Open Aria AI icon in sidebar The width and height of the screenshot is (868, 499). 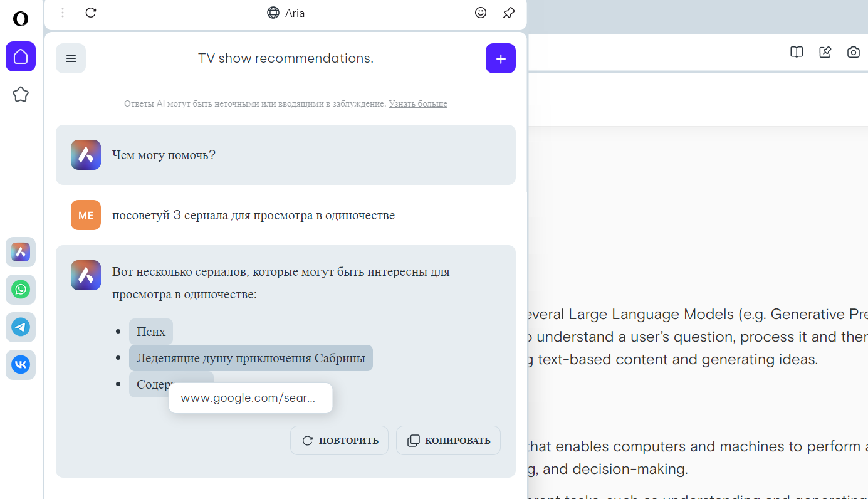pos(21,252)
